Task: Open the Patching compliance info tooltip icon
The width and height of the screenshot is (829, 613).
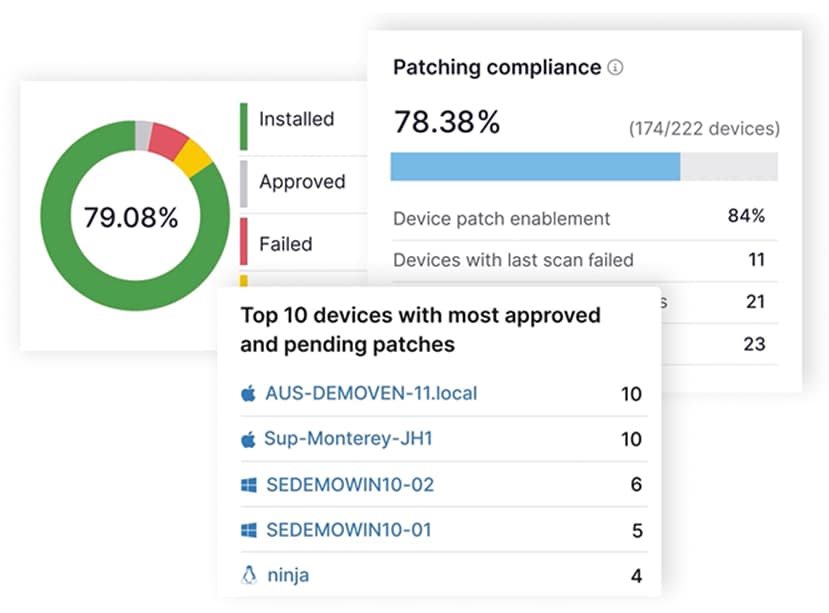Action: 617,67
